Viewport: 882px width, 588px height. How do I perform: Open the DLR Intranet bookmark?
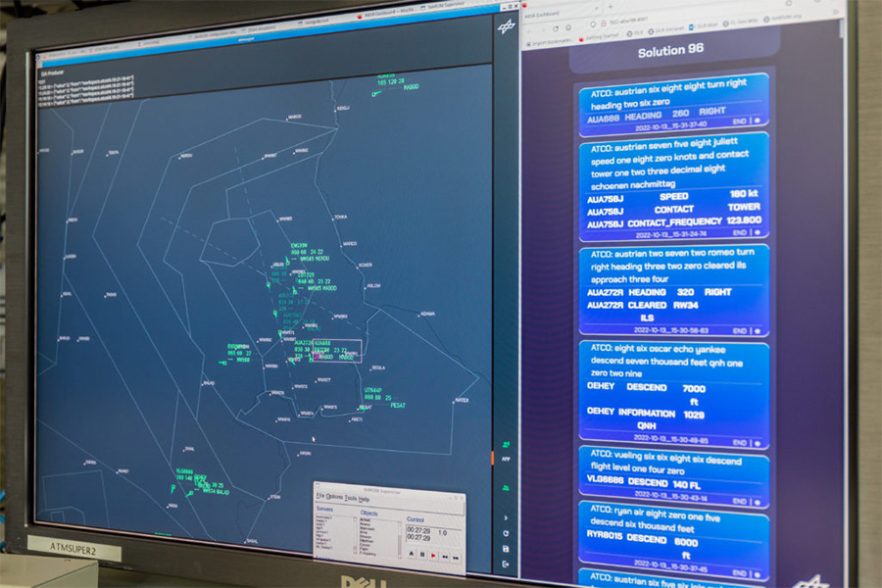[x=666, y=29]
